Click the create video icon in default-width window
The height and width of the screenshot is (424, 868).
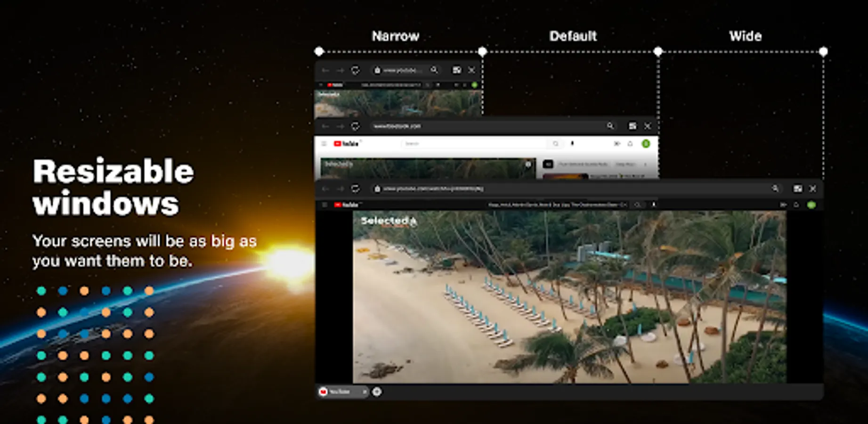point(617,144)
